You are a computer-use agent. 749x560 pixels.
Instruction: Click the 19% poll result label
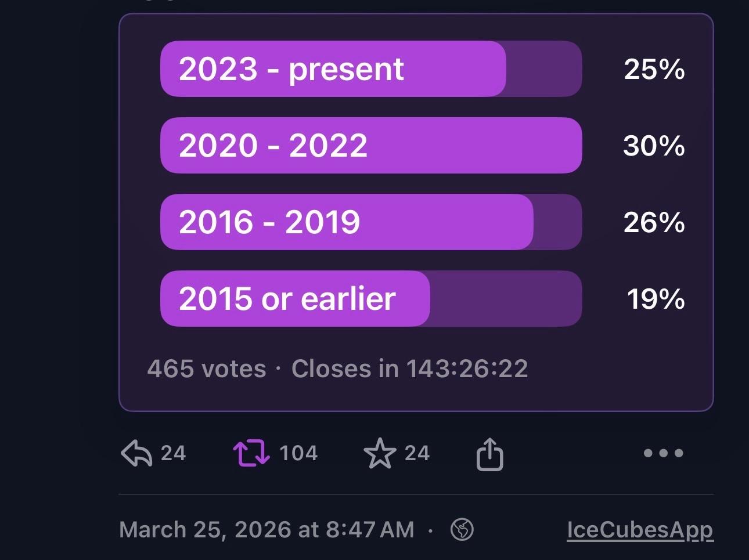point(656,299)
